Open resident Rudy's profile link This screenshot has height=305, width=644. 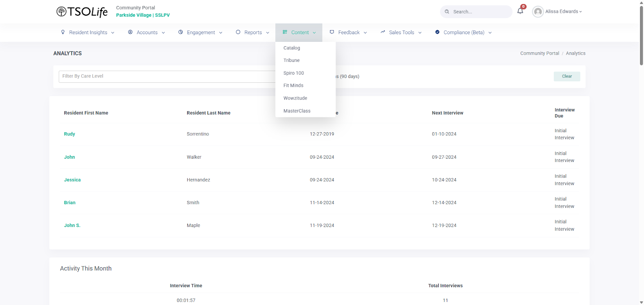70,134
